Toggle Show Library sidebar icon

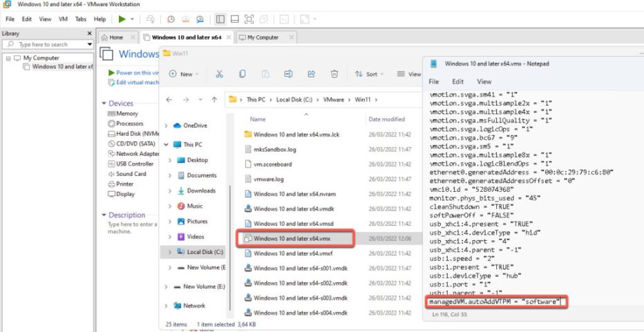tap(220, 19)
